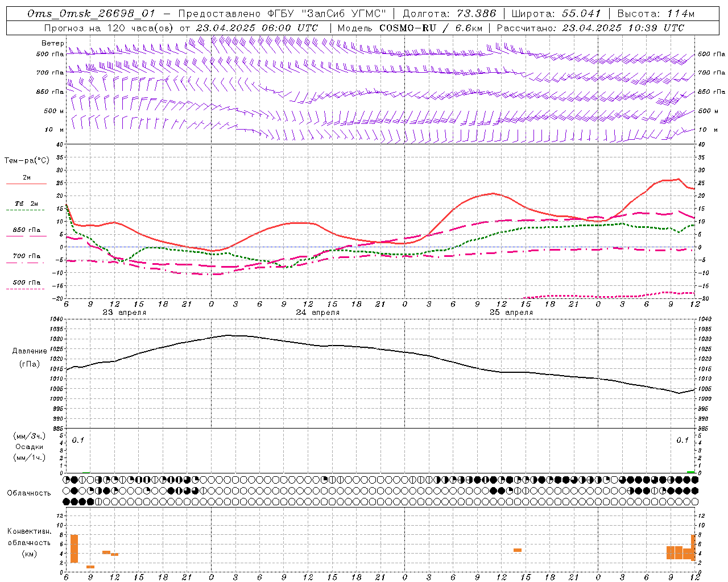Screen dimensions: 728x582
Task: Click the Модель COSMO-RU / 6.6км label
Action: [x=410, y=28]
